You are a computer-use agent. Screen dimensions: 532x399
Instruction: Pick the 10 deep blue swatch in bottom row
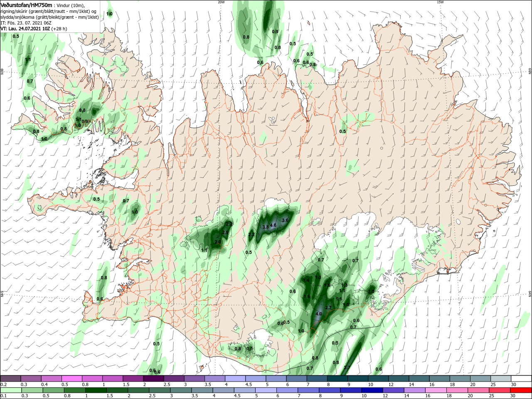tap(372, 390)
